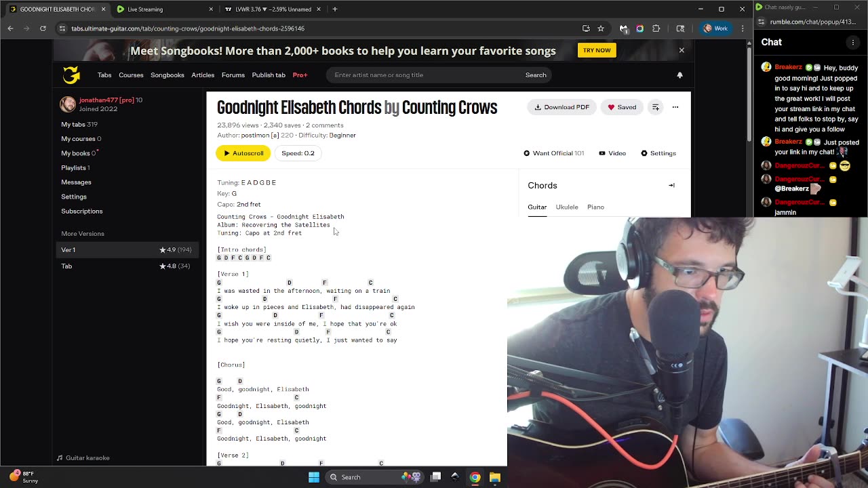Open the Tabs menu
The image size is (868, 488).
[104, 75]
